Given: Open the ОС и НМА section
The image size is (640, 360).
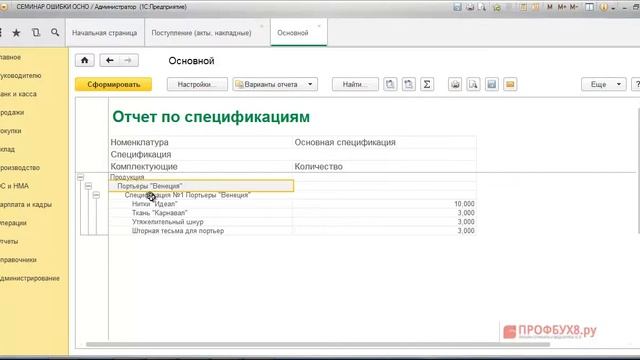Looking at the screenshot, I should point(14,186).
